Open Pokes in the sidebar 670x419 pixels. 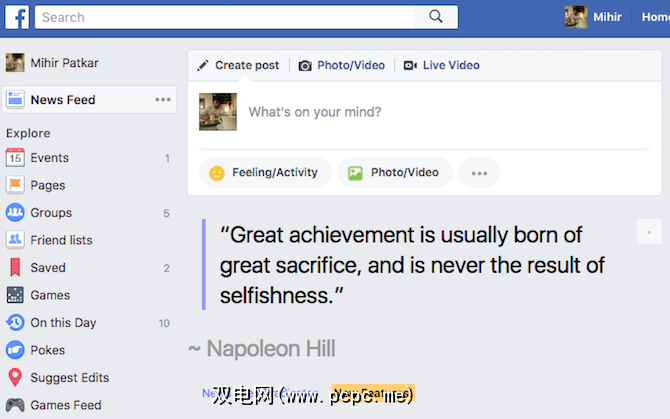48,350
